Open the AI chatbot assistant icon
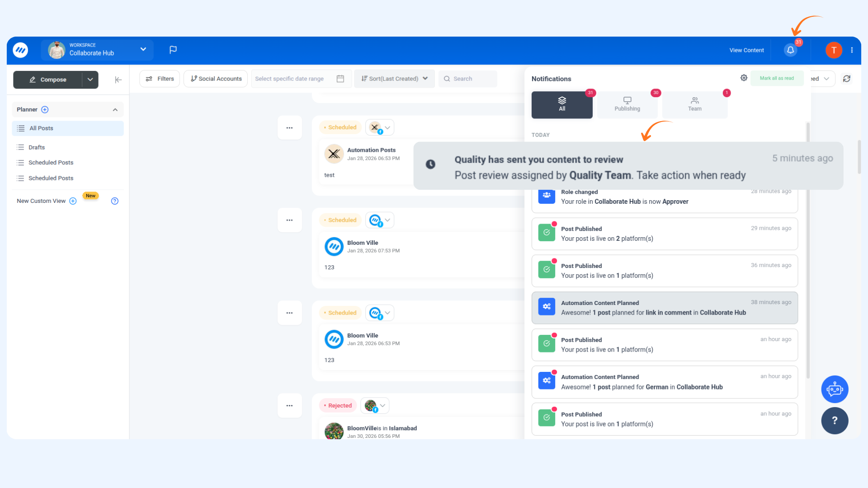Image resolution: width=868 pixels, height=488 pixels. (x=835, y=389)
